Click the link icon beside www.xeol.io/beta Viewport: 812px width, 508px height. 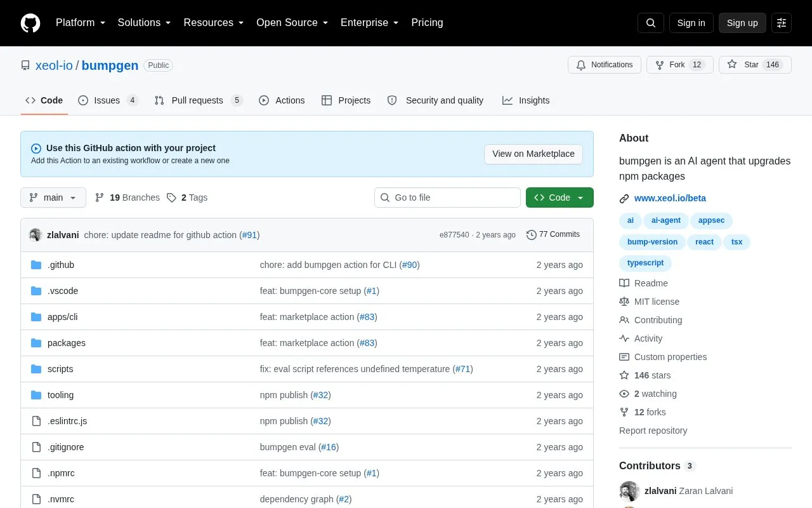pos(624,199)
